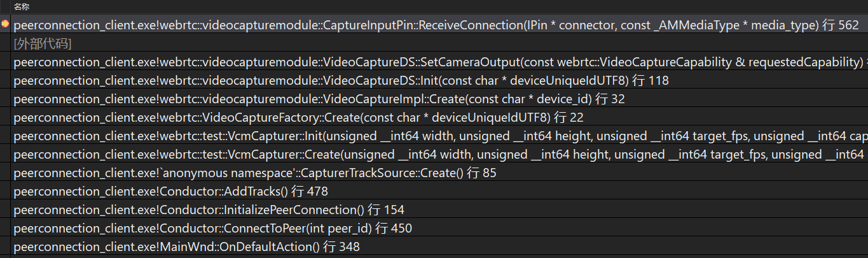Click the breakpoint arrow icon on top frame
The height and width of the screenshot is (258, 868).
(5, 25)
